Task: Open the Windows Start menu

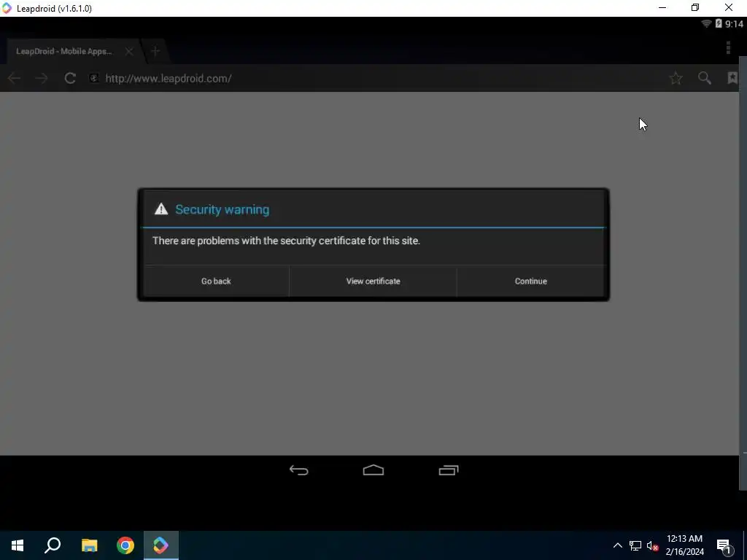Action: click(x=18, y=545)
